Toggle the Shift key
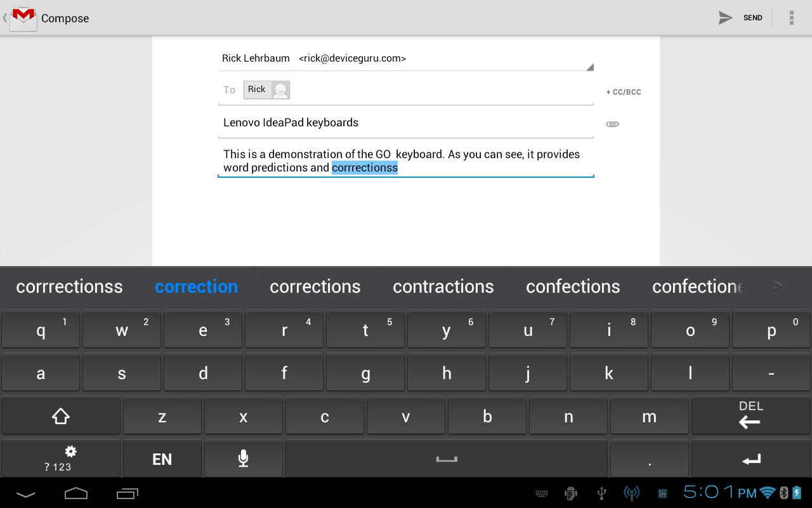Screen dimensions: 812x508 pyautogui.click(x=60, y=416)
